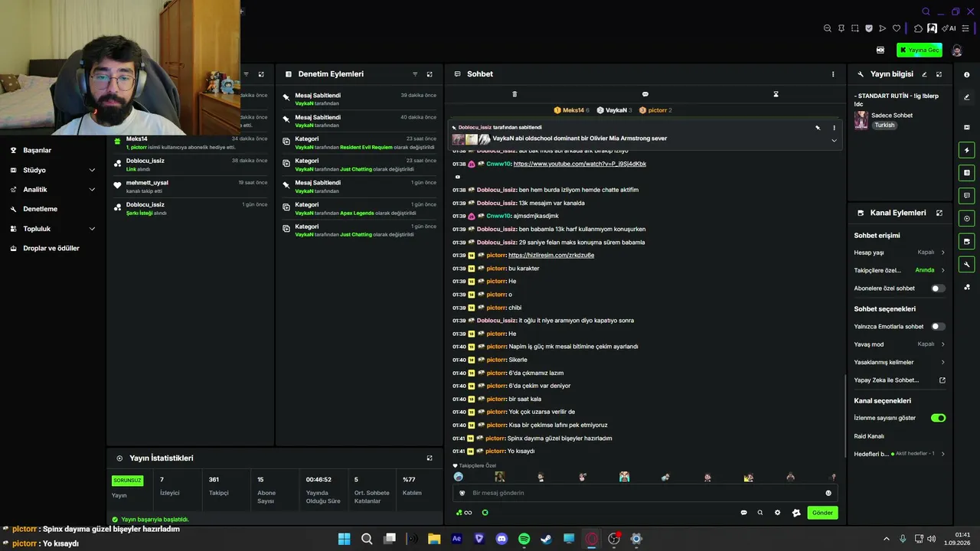The height and width of the screenshot is (551, 980).
Task: Open the profile avatar menu
Action: pyautogui.click(x=957, y=50)
